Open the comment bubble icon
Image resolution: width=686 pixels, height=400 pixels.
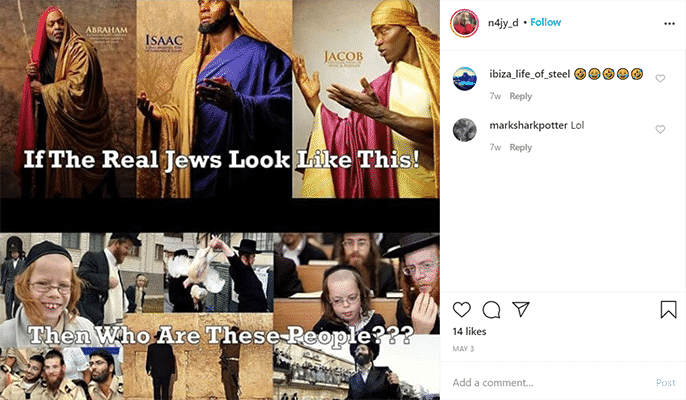coord(491,309)
